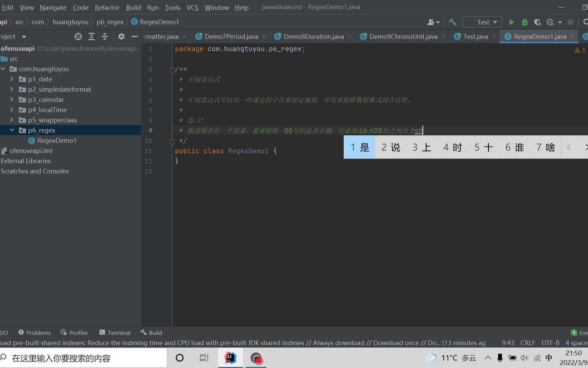Select IME candidate 5 十

pos(484,147)
